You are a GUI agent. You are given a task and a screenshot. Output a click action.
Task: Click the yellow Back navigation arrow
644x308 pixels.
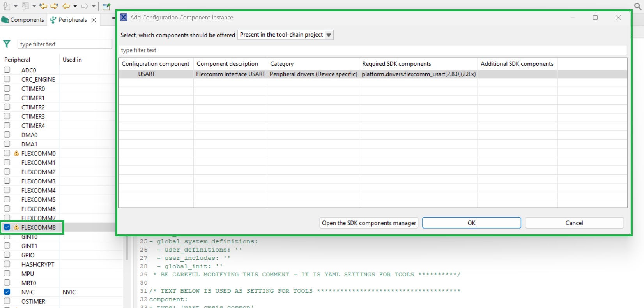coord(66,6)
